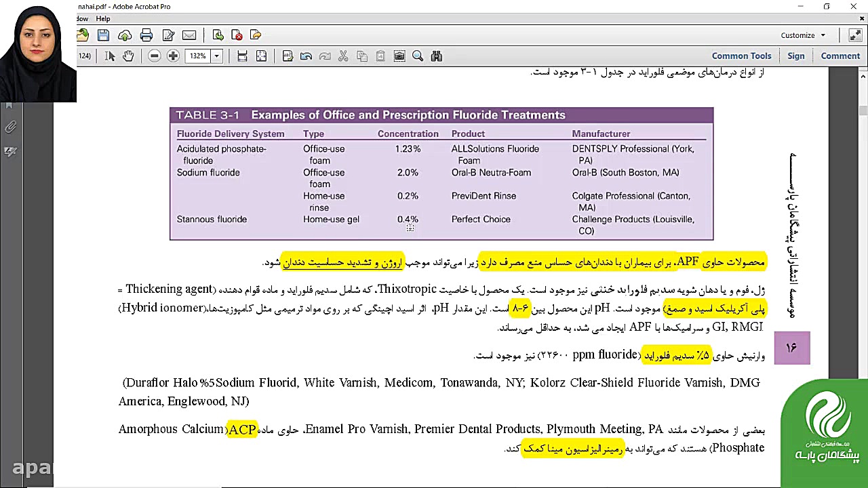868x488 pixels.
Task: Switch to the Comment pane
Action: (840, 56)
